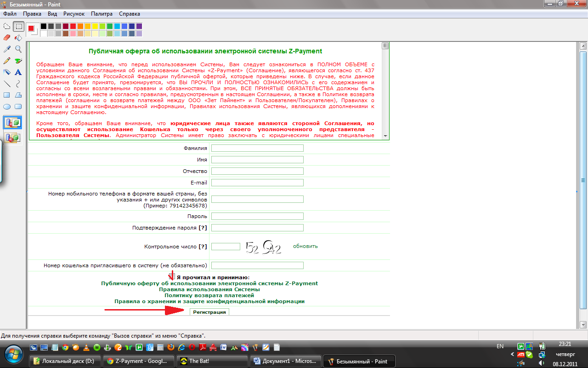Click the Контрольное число input box
This screenshot has width=588, height=368.
coord(226,247)
